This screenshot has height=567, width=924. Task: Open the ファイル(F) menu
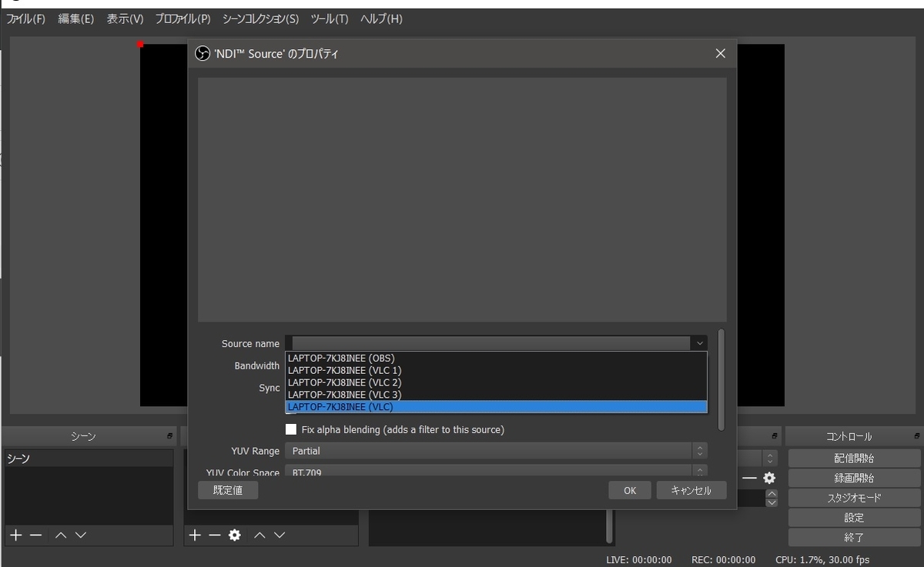(x=25, y=18)
